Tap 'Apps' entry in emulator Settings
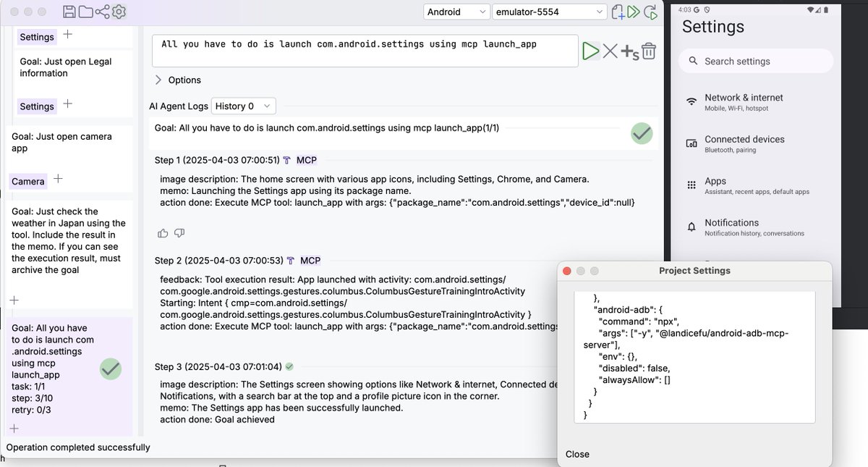868x467 pixels. pos(757,185)
